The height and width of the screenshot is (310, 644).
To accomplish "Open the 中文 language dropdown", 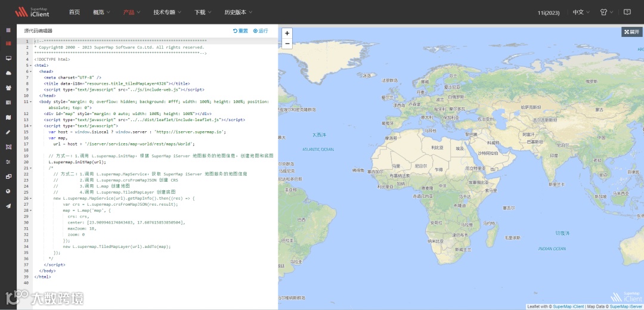I will [581, 13].
